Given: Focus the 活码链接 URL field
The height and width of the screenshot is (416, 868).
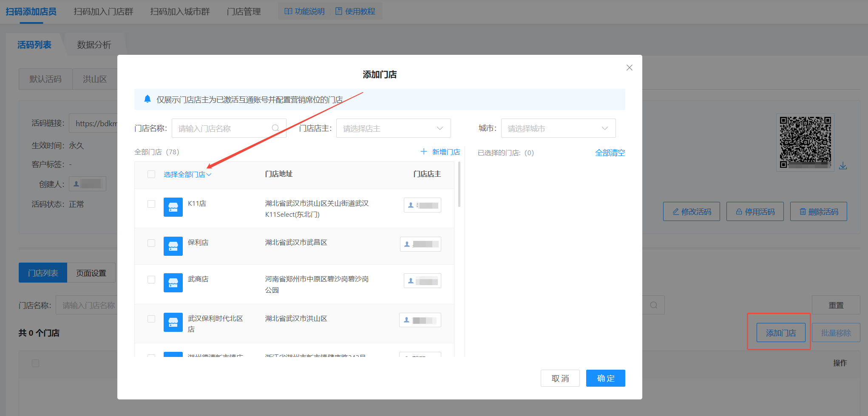Looking at the screenshot, I should (93, 123).
